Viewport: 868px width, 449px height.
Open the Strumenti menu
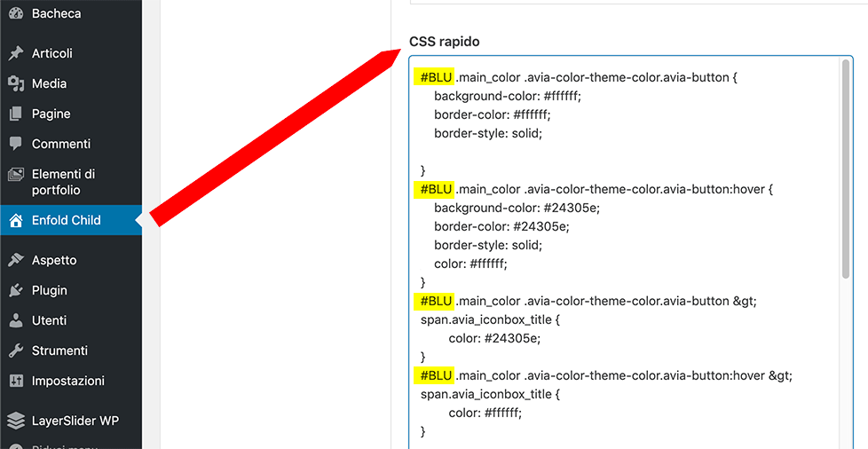point(71,351)
